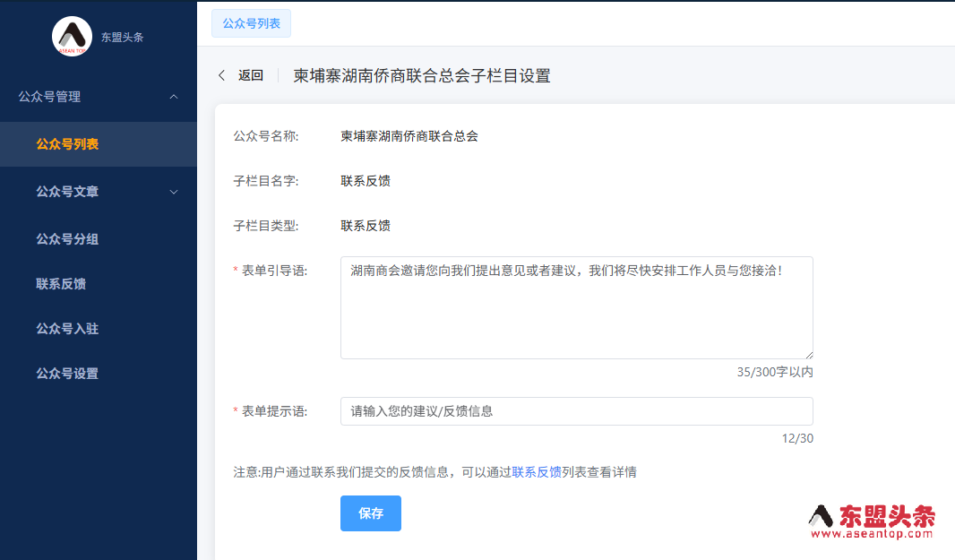Click the 柬埔寨湖南侨商联合总会子栏目设置 page title
The width and height of the screenshot is (955, 560).
pos(422,76)
